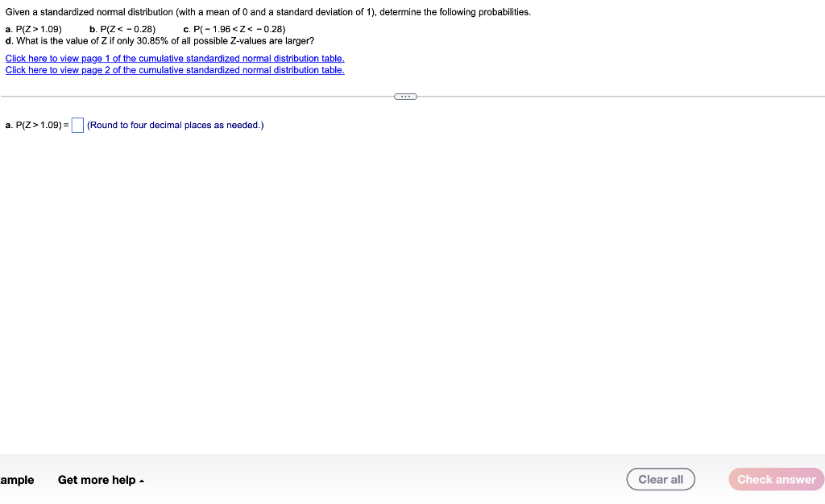Focus the P(Z>1.09) answer box
The height and width of the screenshot is (504, 825).
[x=77, y=125]
